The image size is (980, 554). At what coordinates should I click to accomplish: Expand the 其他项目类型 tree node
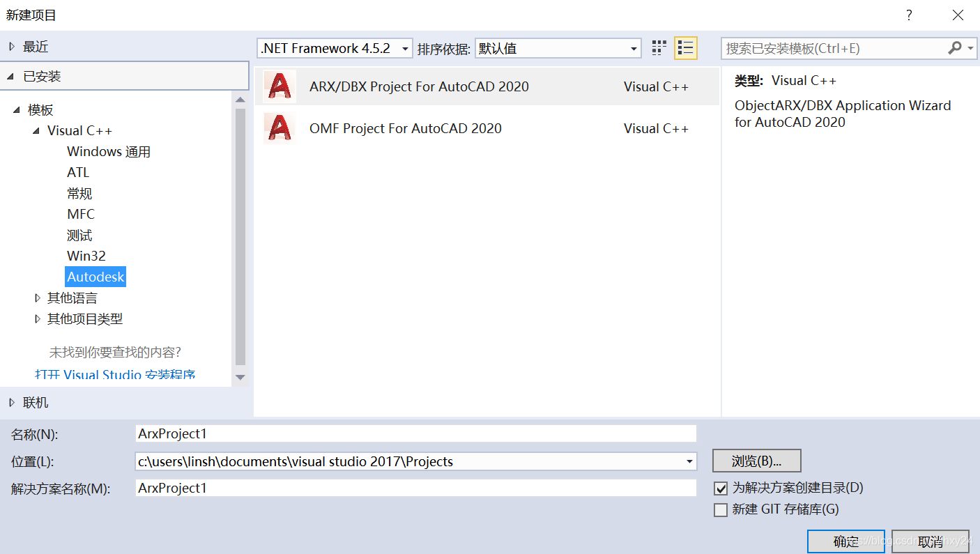[37, 319]
